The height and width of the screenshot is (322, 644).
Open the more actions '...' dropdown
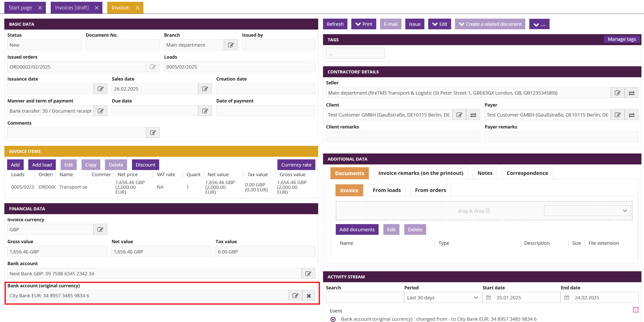point(539,24)
